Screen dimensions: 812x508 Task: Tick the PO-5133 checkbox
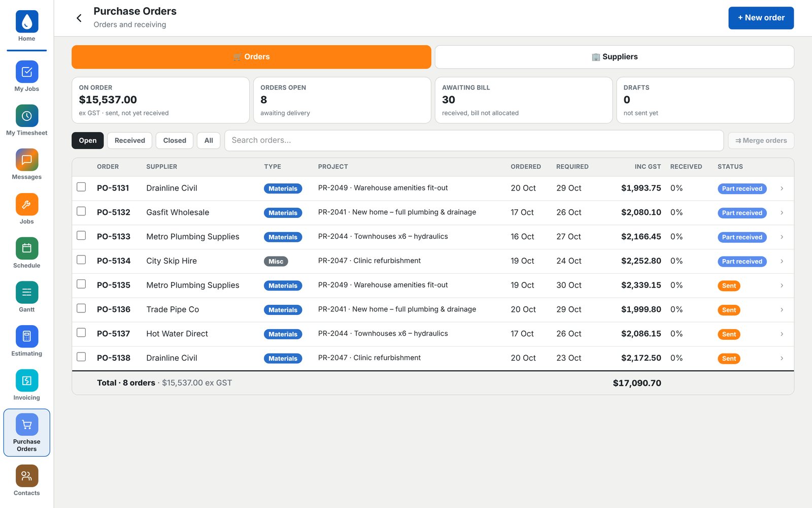[x=81, y=236]
